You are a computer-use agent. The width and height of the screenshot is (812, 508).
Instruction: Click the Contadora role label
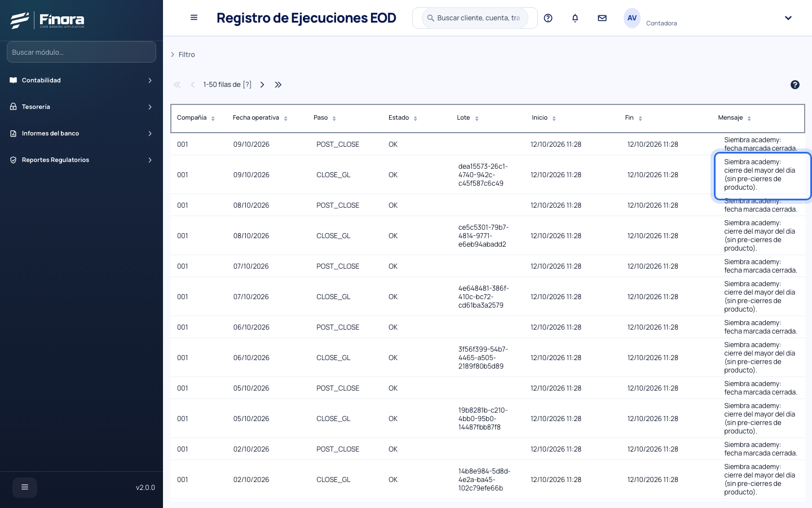tap(661, 23)
